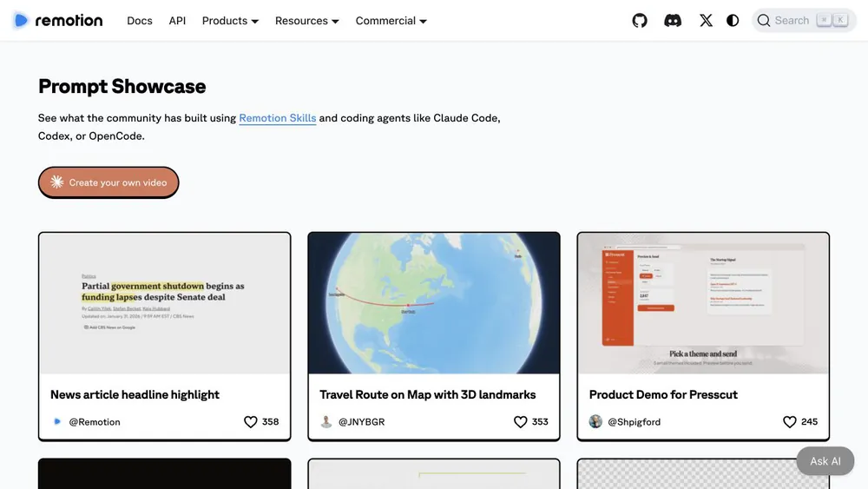Click the News article headline highlight title
Screen dimensions: 868x489
click(x=135, y=394)
